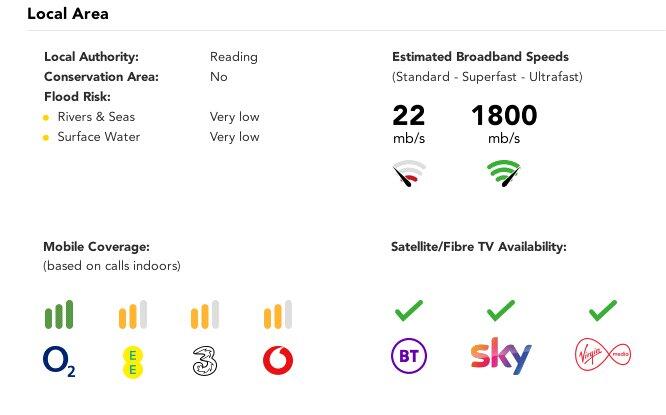
Task: Click the green checkmark above Virgin Media
Action: (602, 311)
